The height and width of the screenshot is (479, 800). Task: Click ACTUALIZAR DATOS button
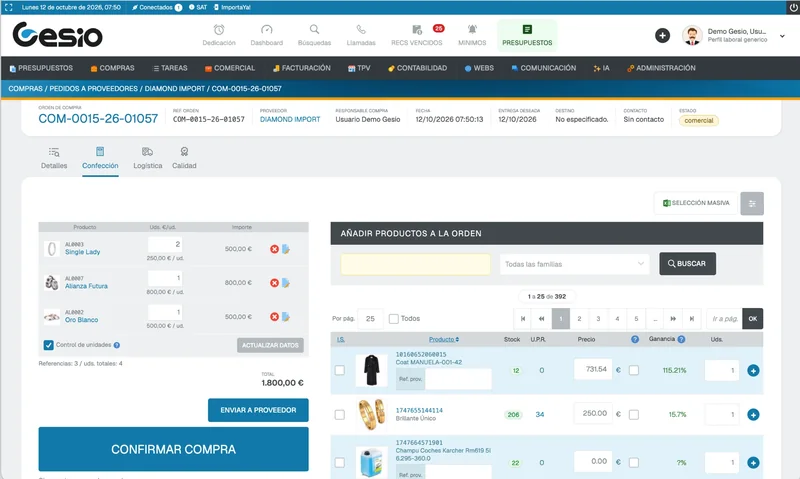coord(270,345)
